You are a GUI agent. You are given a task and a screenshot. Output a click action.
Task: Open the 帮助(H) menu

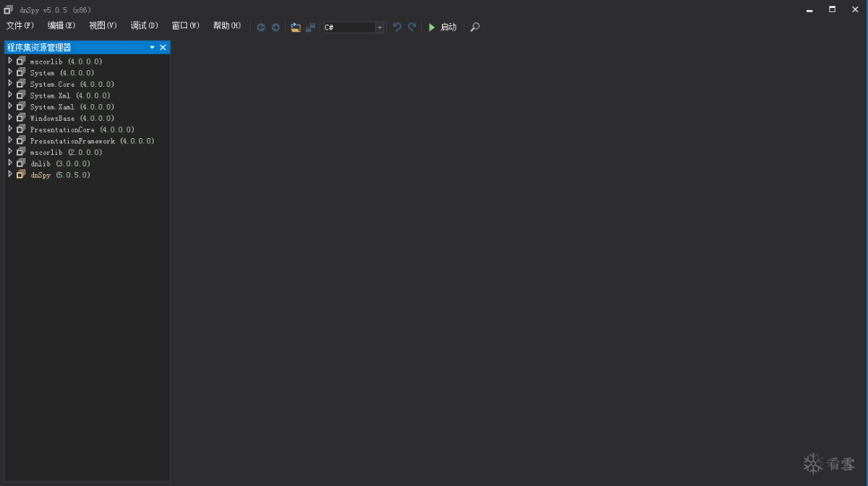click(227, 26)
